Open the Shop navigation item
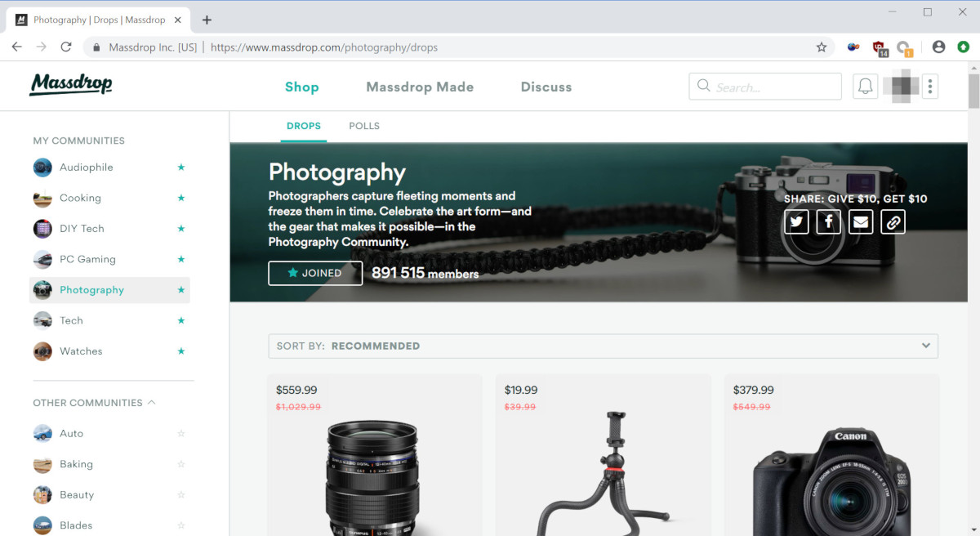 coord(302,87)
